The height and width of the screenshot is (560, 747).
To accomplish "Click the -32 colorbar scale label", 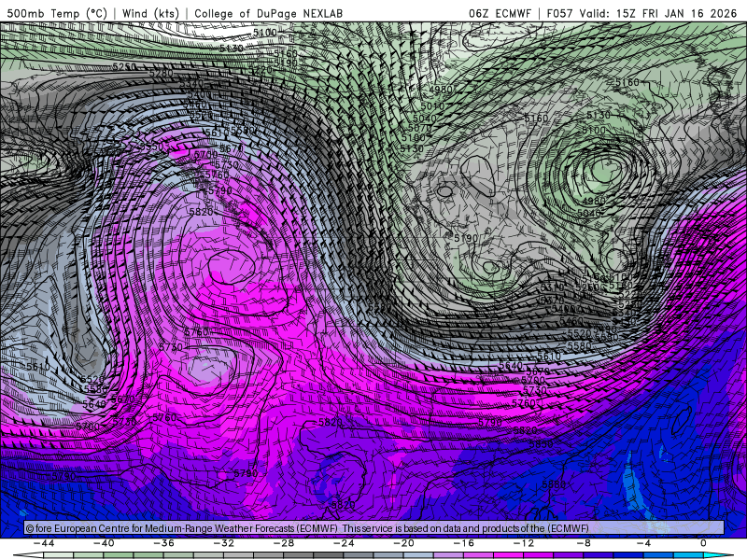I will pyautogui.click(x=224, y=543).
